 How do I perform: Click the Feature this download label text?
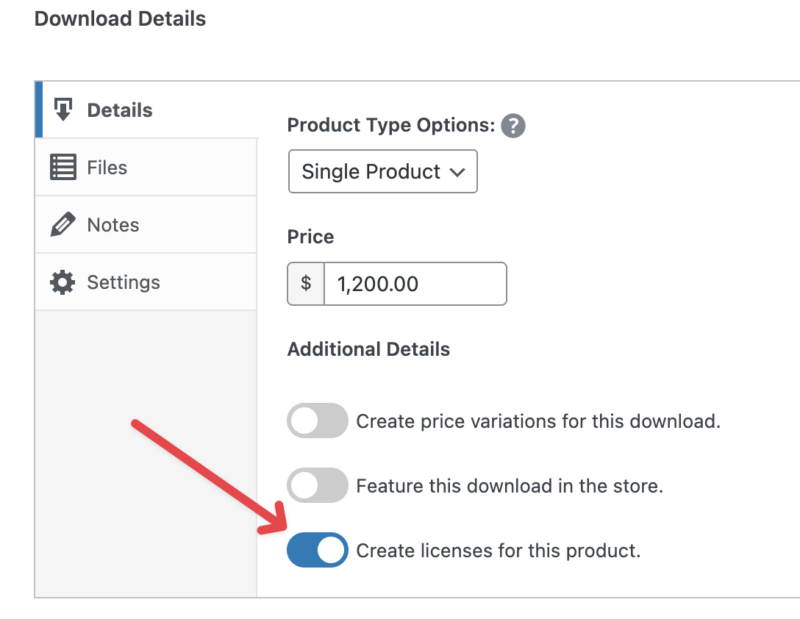[510, 486]
